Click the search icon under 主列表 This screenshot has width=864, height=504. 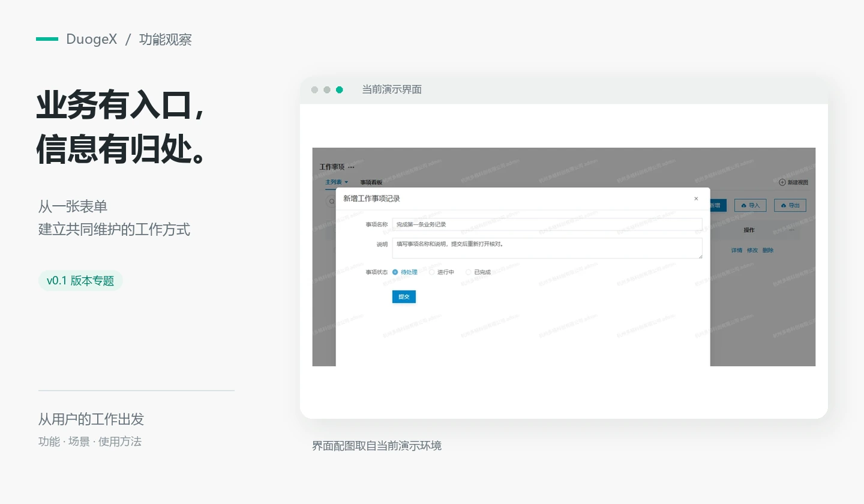(x=331, y=202)
